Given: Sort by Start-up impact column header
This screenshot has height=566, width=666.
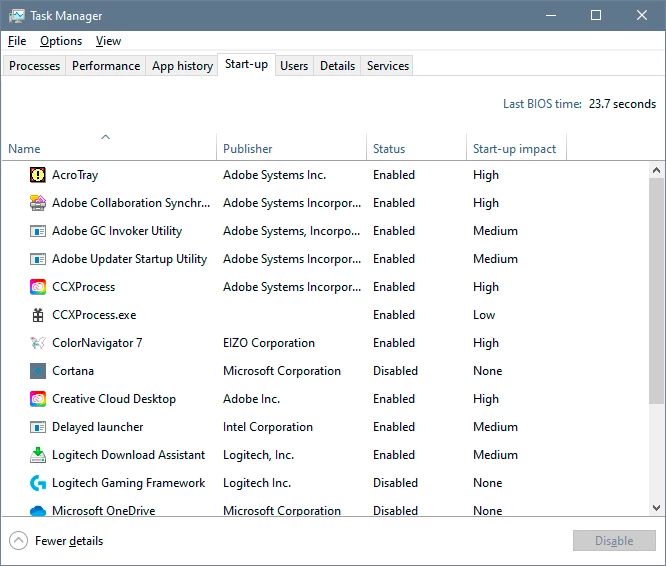Looking at the screenshot, I should coord(516,146).
